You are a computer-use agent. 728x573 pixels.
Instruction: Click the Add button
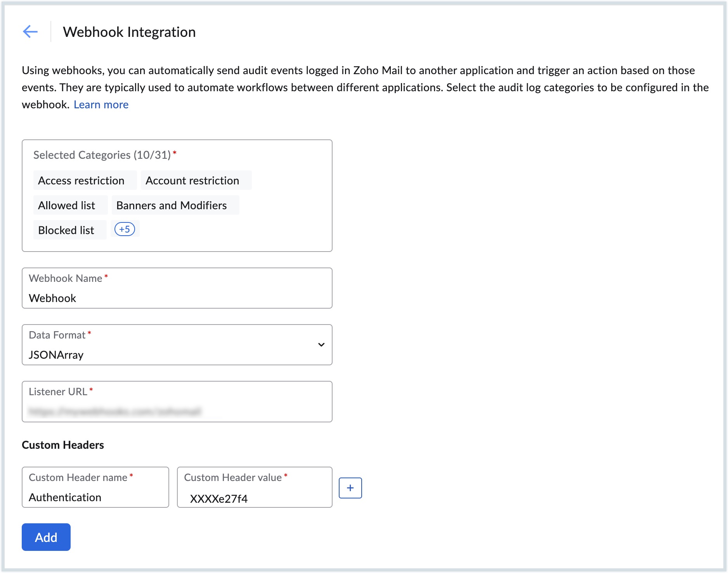(45, 537)
